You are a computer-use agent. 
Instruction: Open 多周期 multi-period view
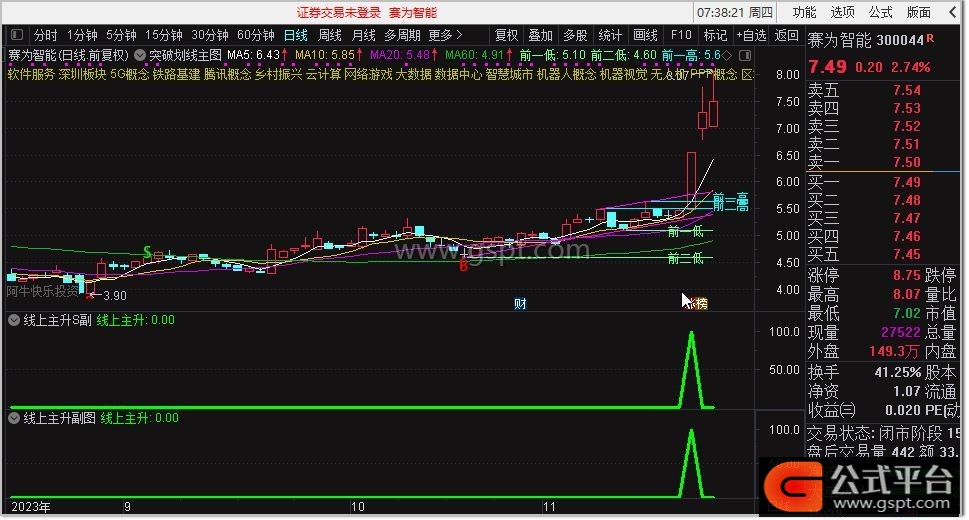click(402, 35)
